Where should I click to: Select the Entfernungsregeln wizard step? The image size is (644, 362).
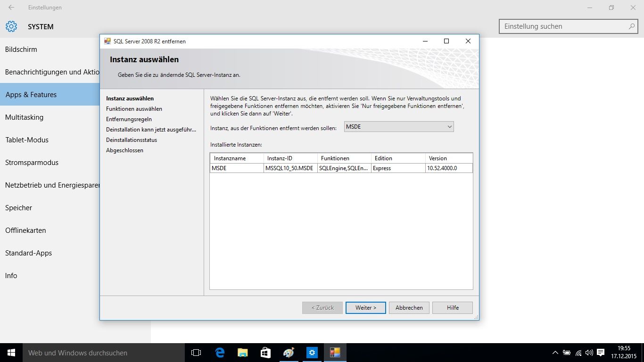point(129,119)
